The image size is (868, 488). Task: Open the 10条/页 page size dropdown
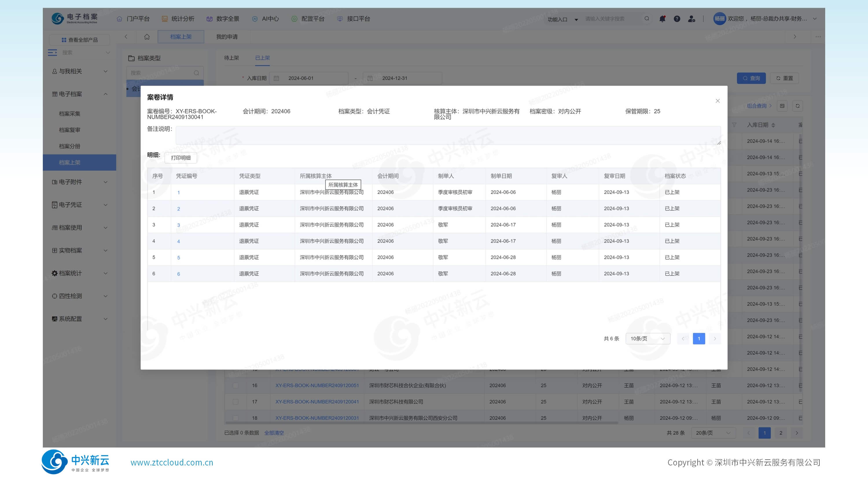tap(648, 338)
